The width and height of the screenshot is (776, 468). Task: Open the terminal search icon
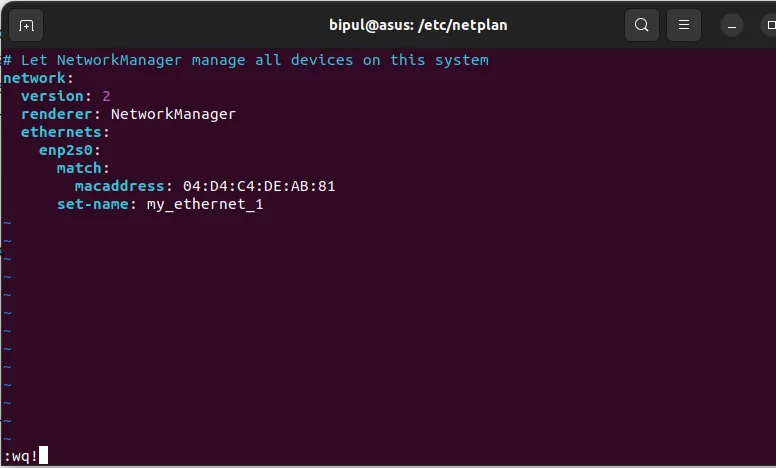tap(641, 25)
